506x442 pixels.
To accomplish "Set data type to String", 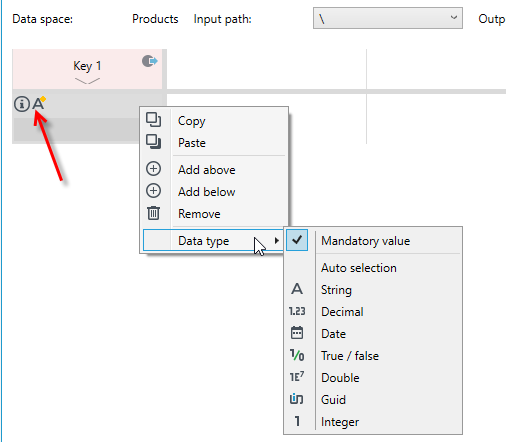I will 373,289.
